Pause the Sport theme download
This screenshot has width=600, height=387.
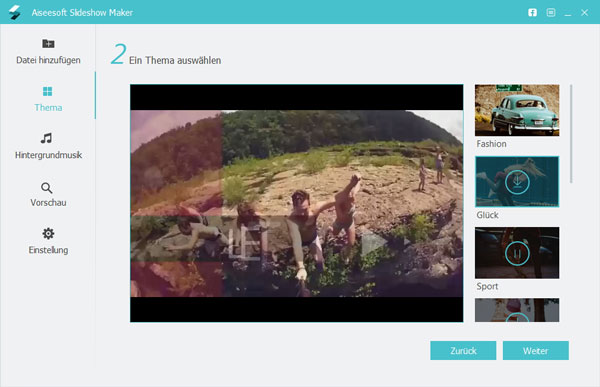[x=517, y=253]
